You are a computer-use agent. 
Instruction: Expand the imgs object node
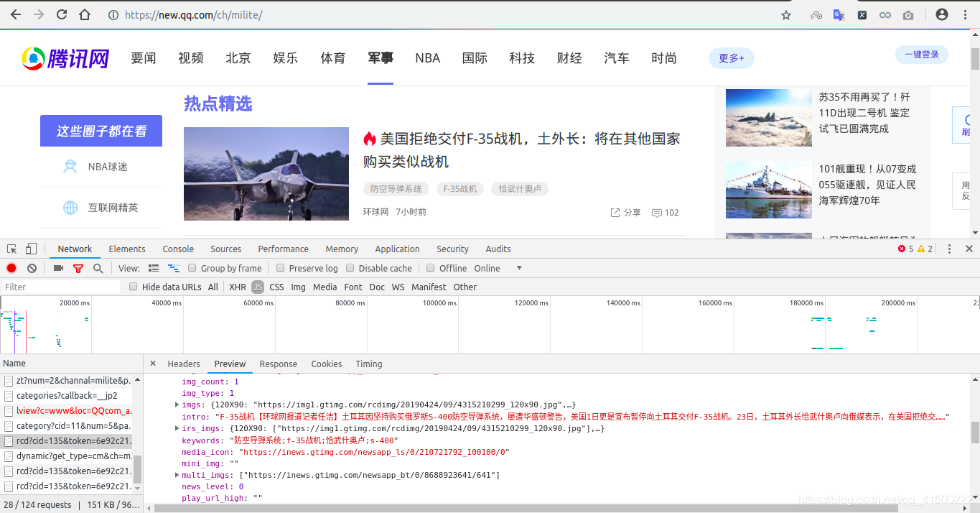(177, 405)
